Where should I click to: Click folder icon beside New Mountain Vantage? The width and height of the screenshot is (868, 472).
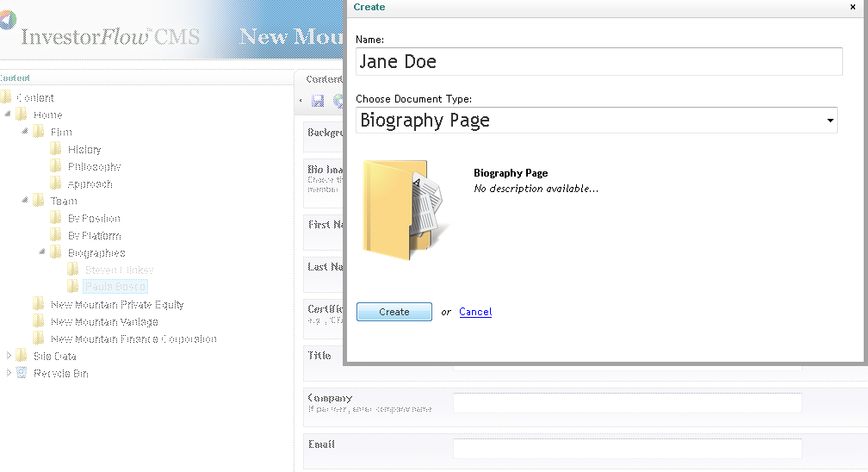click(x=38, y=321)
